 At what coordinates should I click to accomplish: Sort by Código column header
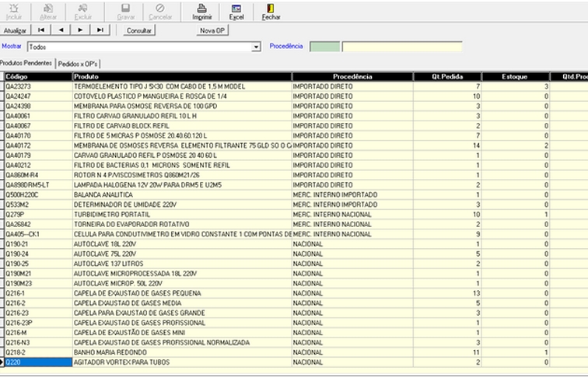click(x=38, y=76)
